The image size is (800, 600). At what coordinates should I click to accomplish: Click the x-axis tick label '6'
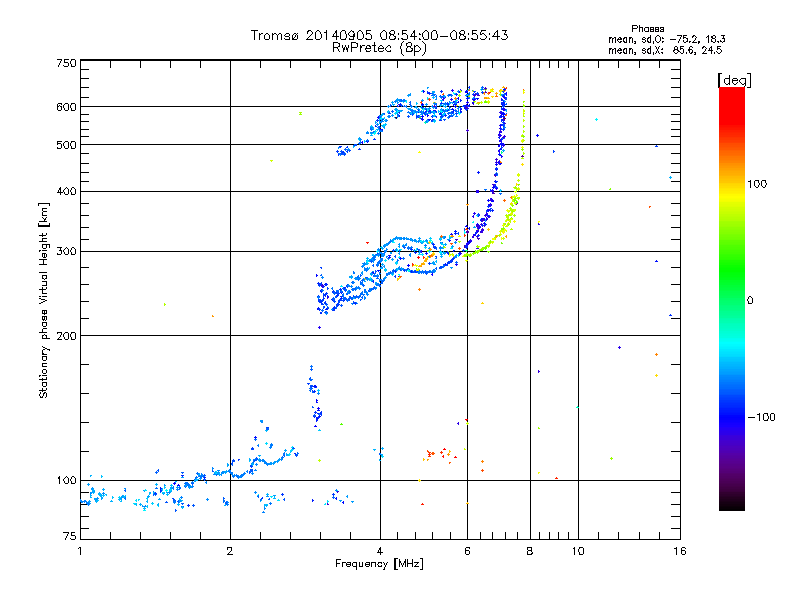click(467, 551)
